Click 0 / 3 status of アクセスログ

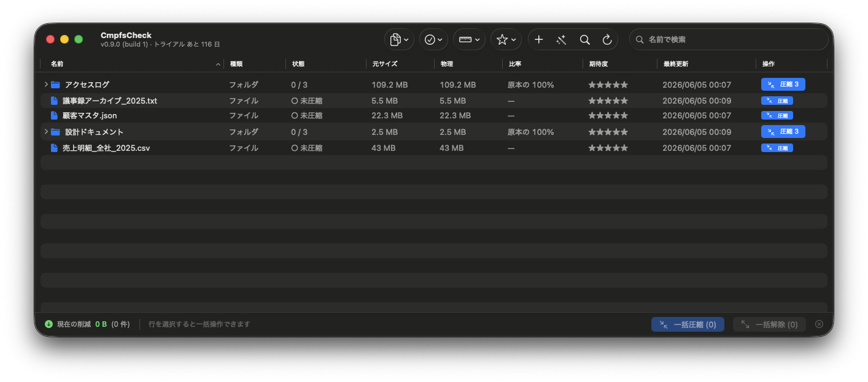pyautogui.click(x=300, y=85)
